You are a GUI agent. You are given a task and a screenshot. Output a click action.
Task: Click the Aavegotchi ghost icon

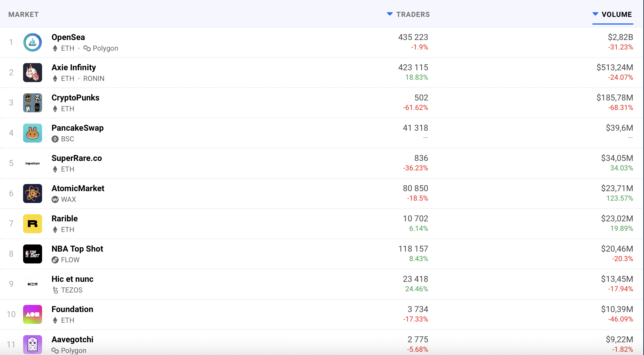[33, 344]
